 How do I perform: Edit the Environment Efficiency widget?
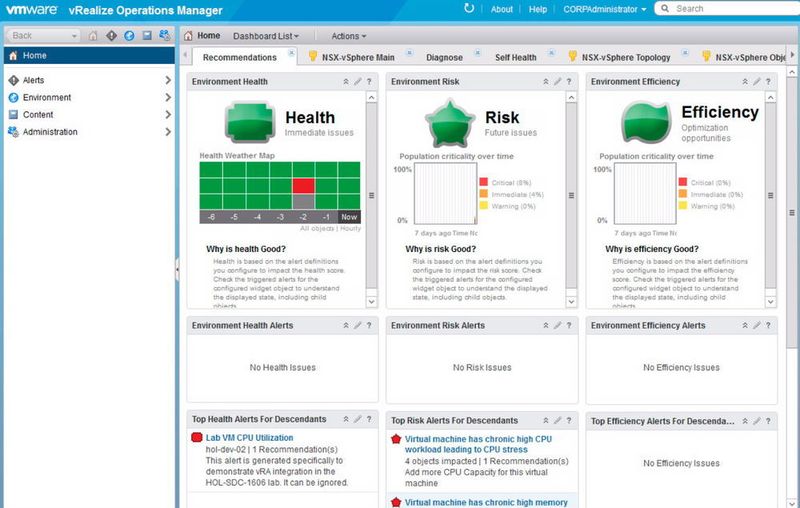click(x=757, y=82)
